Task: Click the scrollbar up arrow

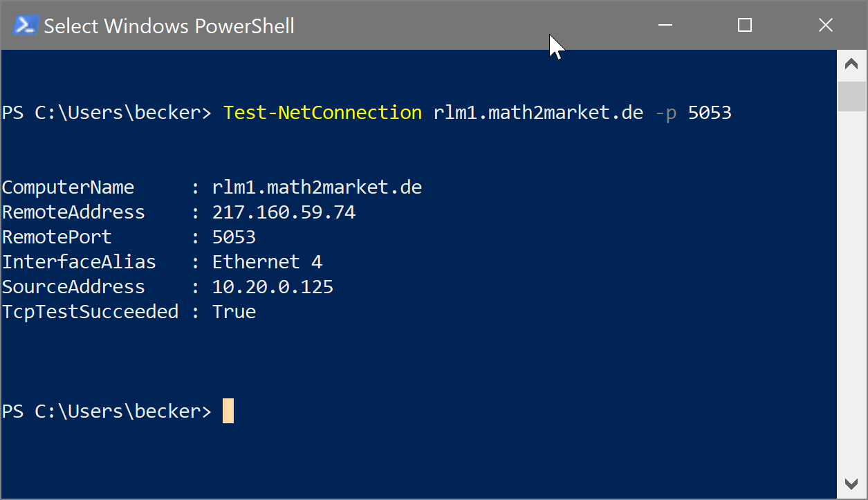Action: pos(851,65)
